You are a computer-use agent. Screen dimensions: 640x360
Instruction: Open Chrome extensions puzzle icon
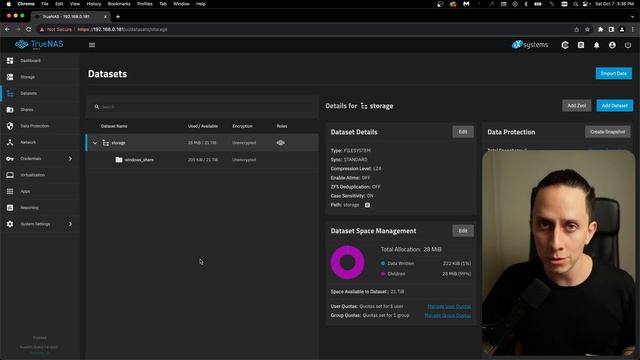tap(600, 29)
